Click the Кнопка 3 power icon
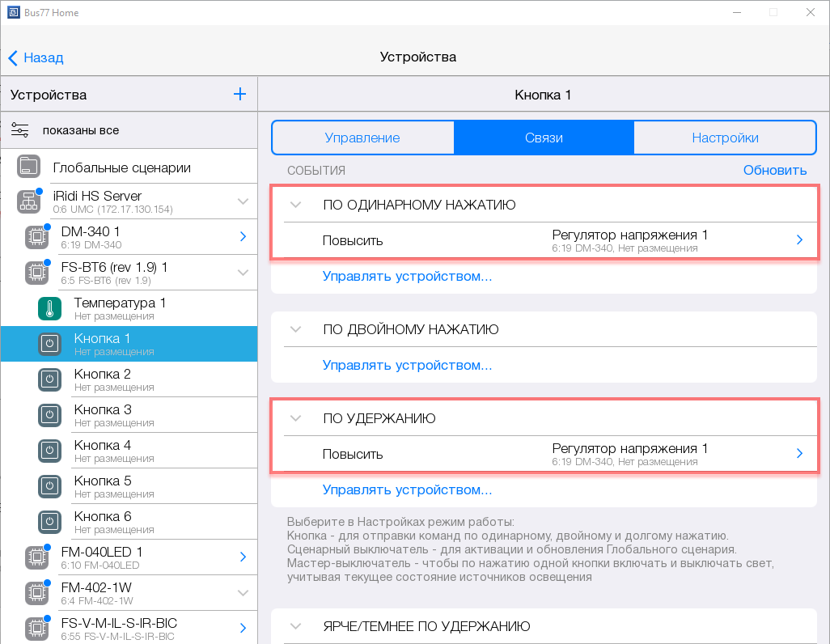This screenshot has width=830, height=644. point(49,415)
